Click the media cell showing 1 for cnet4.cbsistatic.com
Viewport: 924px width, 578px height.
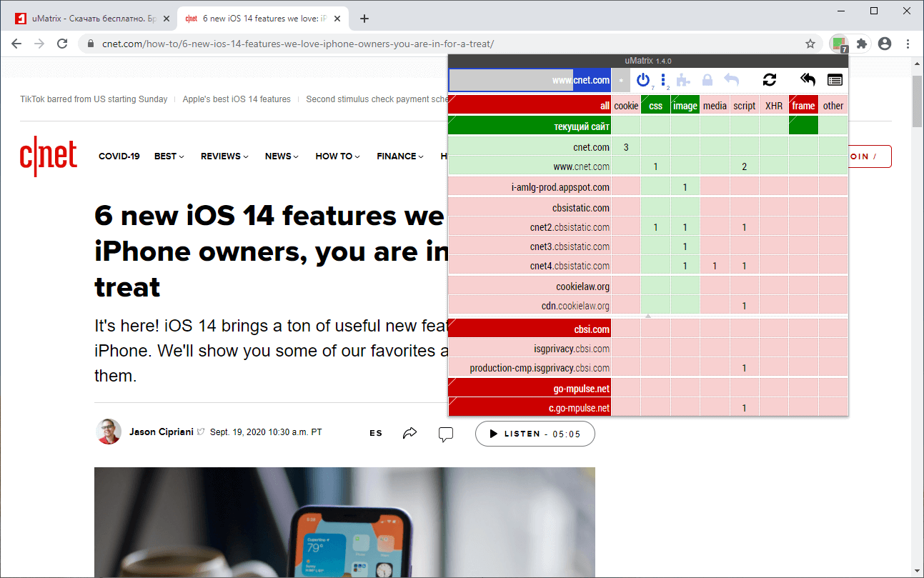point(715,266)
